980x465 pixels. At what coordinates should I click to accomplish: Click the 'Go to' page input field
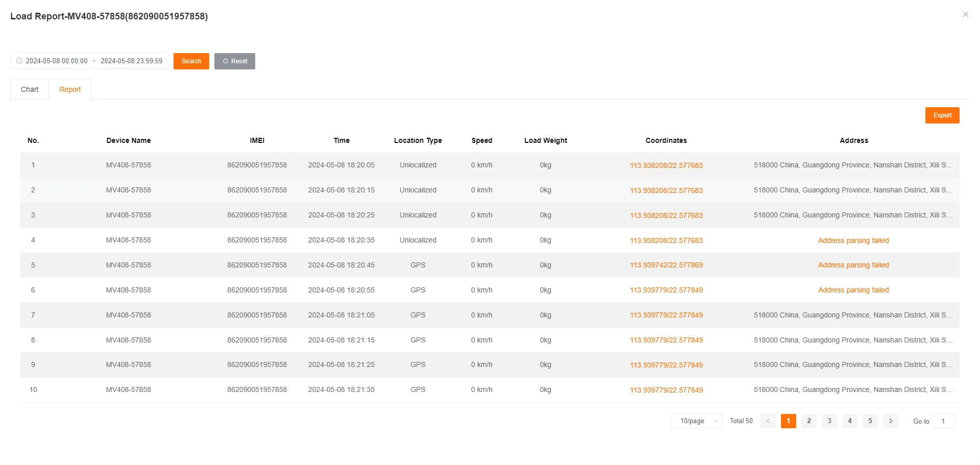(x=943, y=421)
